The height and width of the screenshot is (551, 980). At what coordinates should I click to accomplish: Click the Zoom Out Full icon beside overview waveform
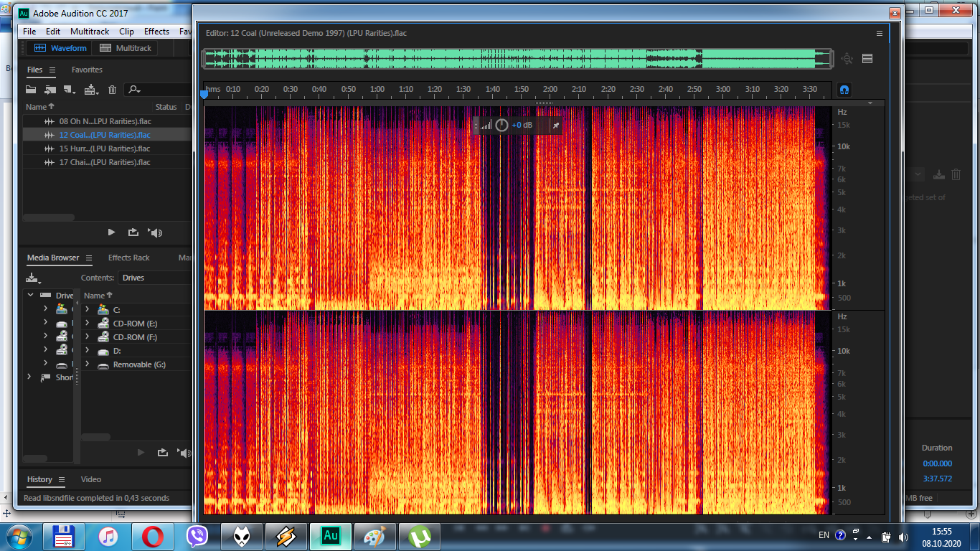click(x=847, y=59)
